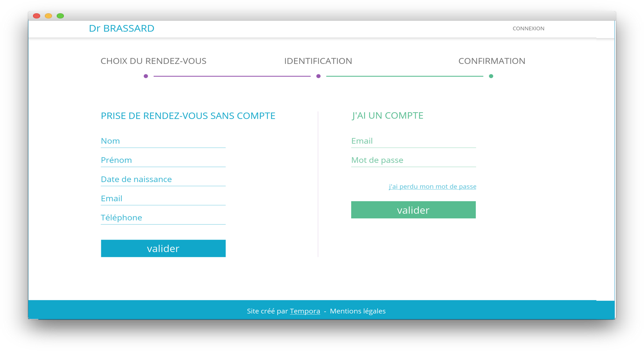Select the 'Email' input field in left form
The width and height of the screenshot is (644, 351).
tap(163, 198)
